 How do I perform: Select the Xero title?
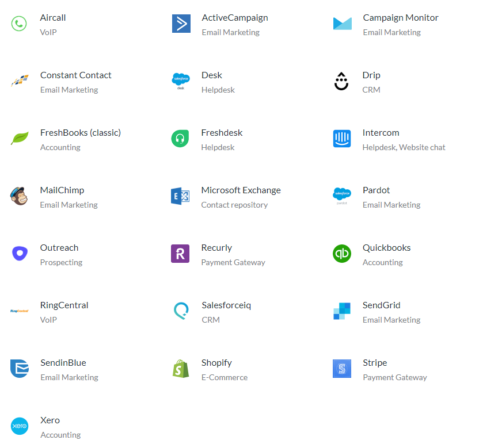[50, 420]
